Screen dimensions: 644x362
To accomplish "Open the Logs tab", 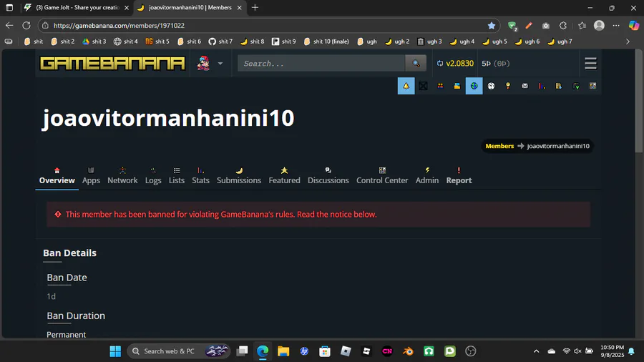I will pos(153,176).
